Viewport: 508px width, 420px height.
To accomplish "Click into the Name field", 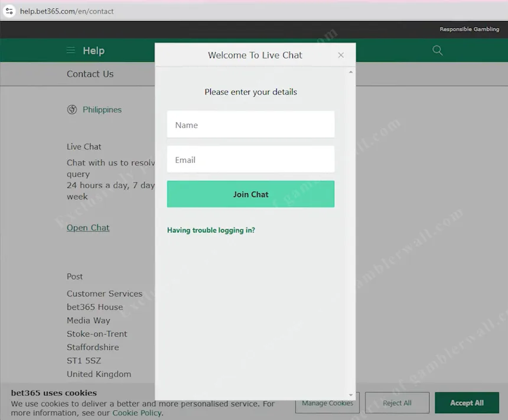I will (250, 125).
